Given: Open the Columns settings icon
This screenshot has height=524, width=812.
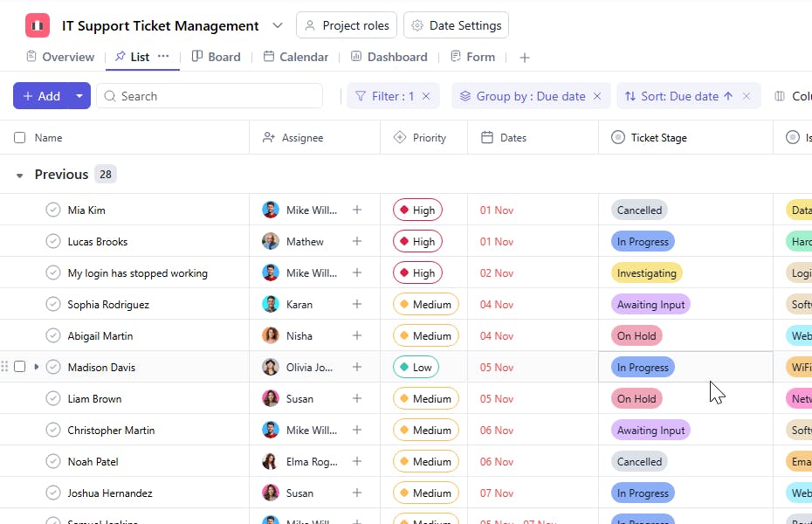Looking at the screenshot, I should [780, 96].
